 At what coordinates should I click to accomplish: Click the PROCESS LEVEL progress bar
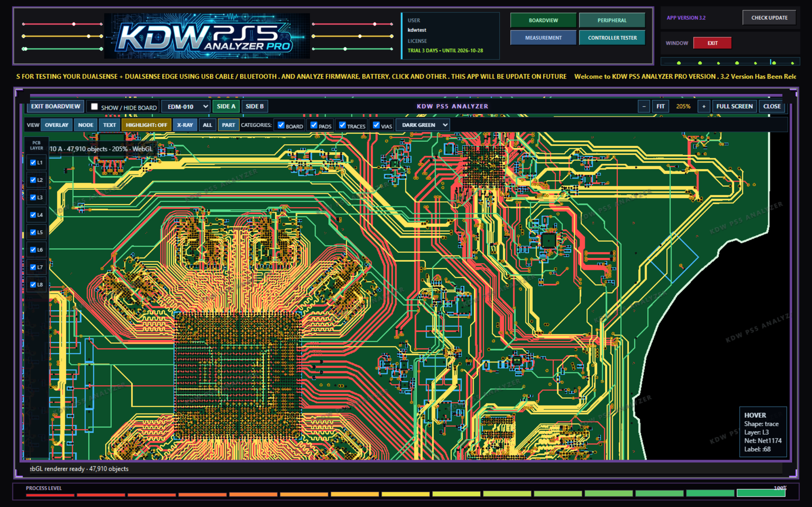pyautogui.click(x=405, y=493)
